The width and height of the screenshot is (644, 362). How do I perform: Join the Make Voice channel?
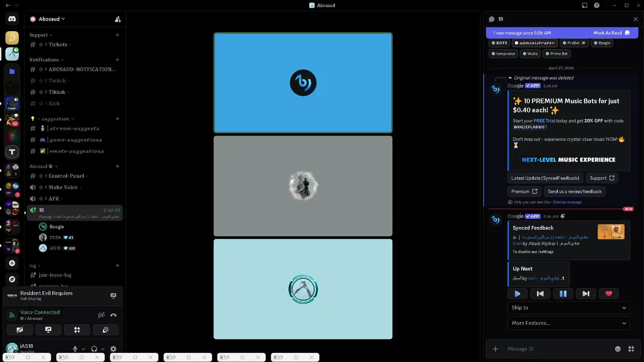tap(74, 188)
